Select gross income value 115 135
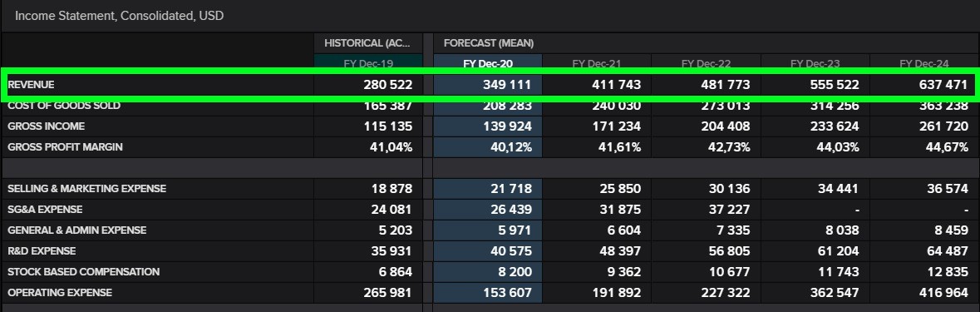Image resolution: width=980 pixels, height=312 pixels. click(388, 126)
